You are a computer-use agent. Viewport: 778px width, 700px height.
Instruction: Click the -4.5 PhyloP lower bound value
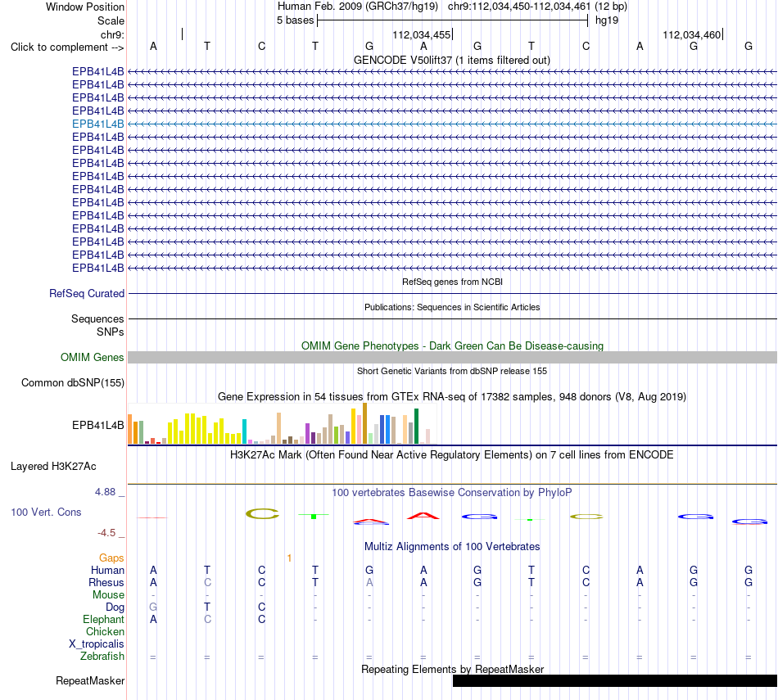(106, 533)
